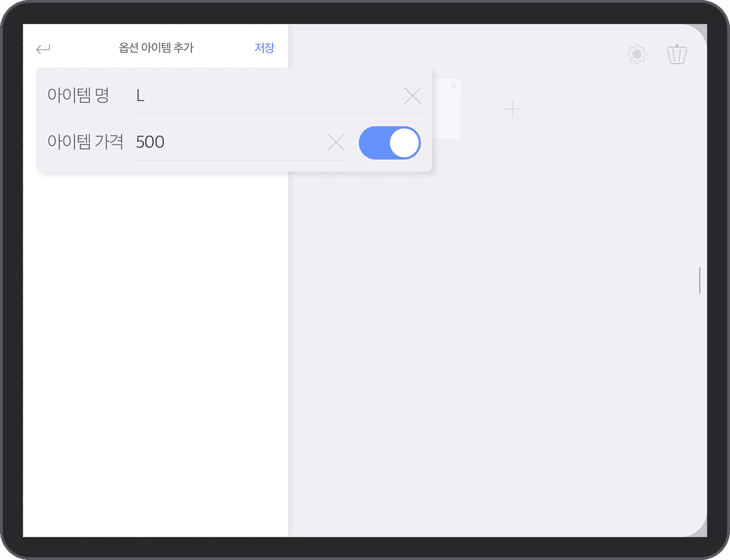Remove the option card via its small X icon
This screenshot has width=730, height=560.
click(x=454, y=86)
